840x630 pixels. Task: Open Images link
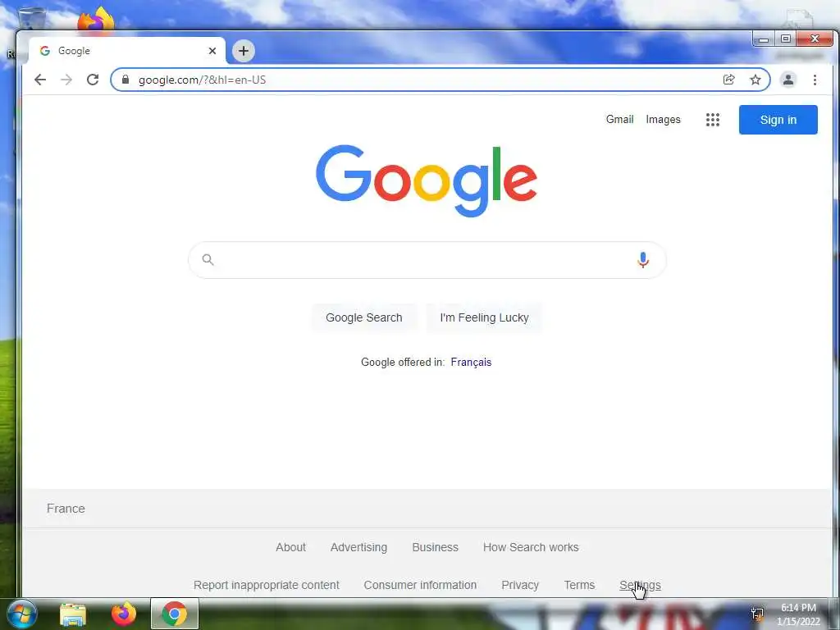coord(663,120)
